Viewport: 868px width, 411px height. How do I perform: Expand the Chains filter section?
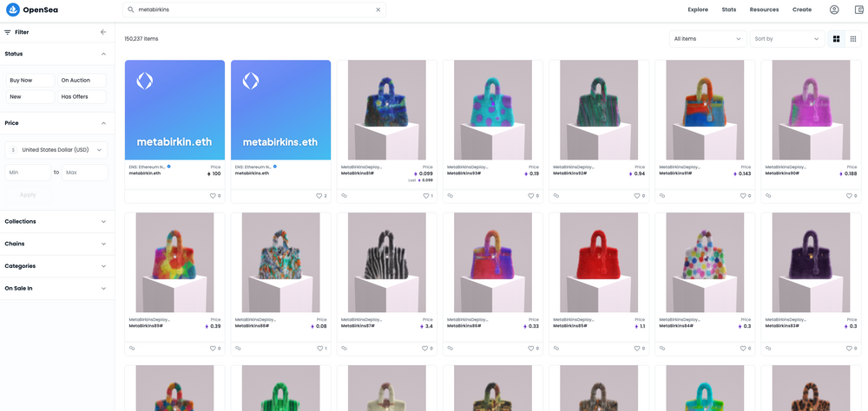coord(57,244)
